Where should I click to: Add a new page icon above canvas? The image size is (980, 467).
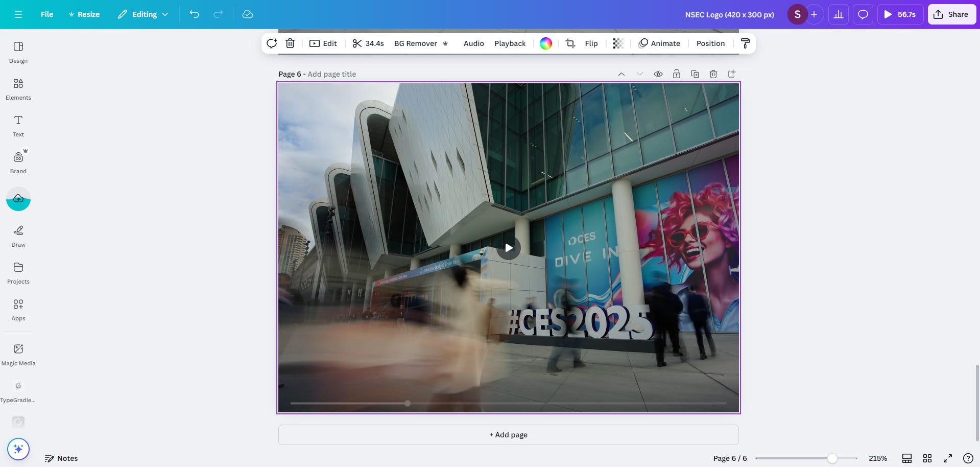732,74
